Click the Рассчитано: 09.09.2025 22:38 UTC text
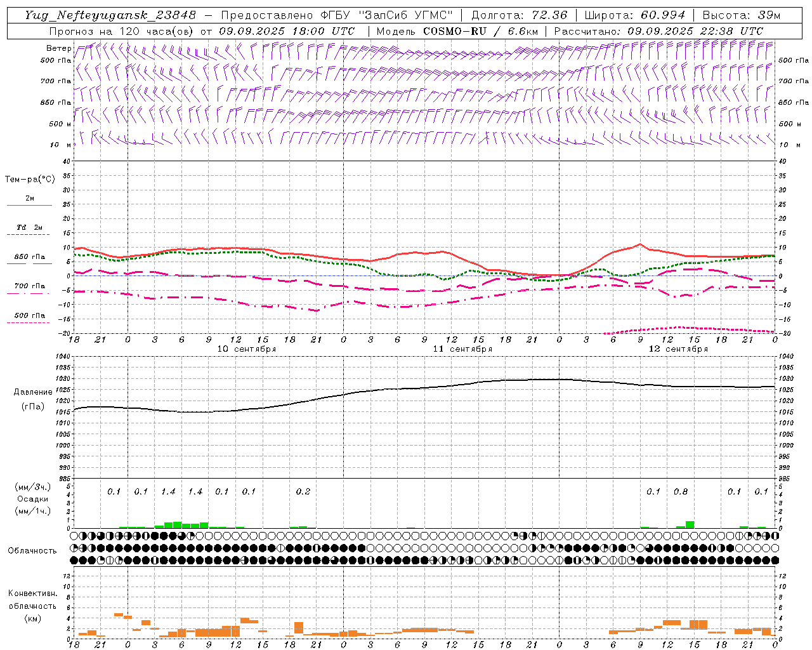 click(658, 31)
